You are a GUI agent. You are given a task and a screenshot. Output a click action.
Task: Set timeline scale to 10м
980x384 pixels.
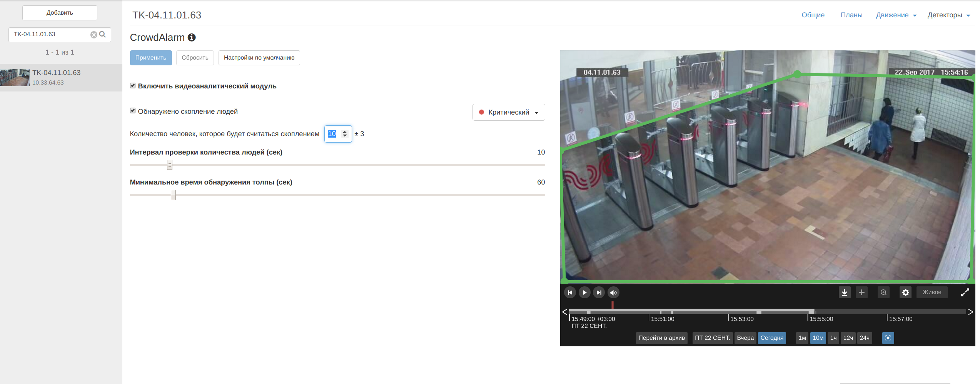[x=818, y=338]
